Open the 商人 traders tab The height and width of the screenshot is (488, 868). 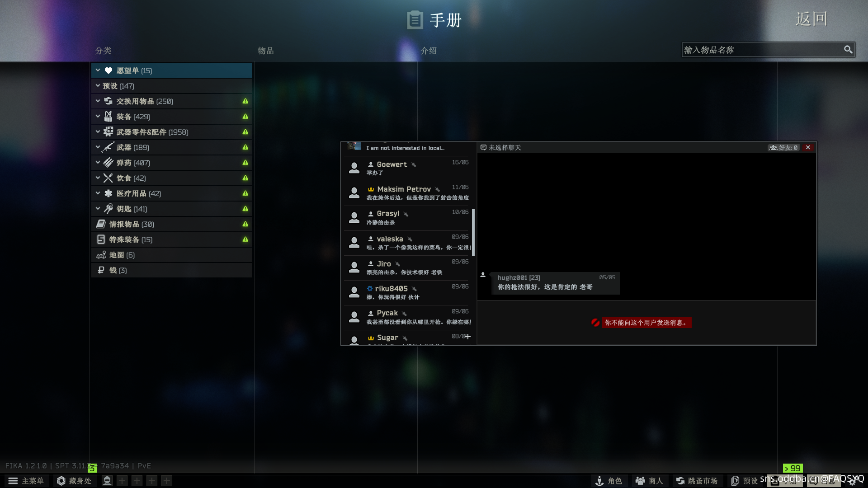tap(649, 481)
